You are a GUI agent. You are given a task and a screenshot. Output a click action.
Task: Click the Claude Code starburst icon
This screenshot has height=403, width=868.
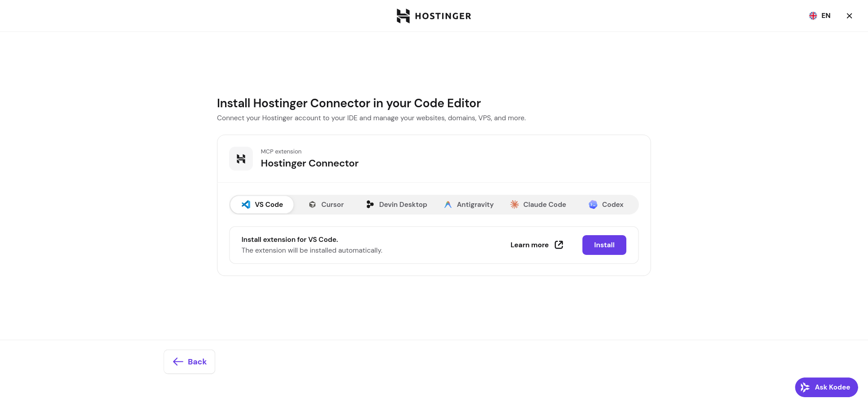[514, 205]
